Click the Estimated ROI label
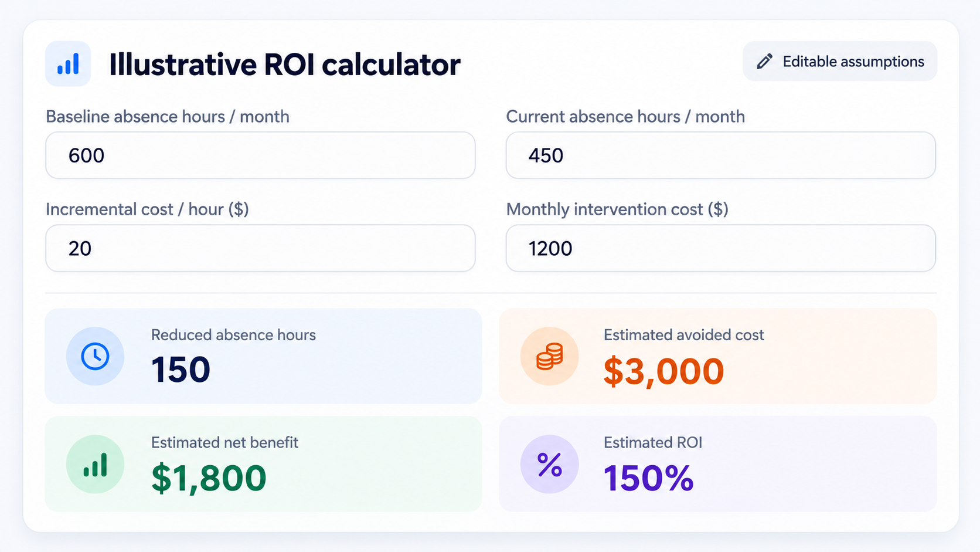980x552 pixels. click(x=653, y=442)
